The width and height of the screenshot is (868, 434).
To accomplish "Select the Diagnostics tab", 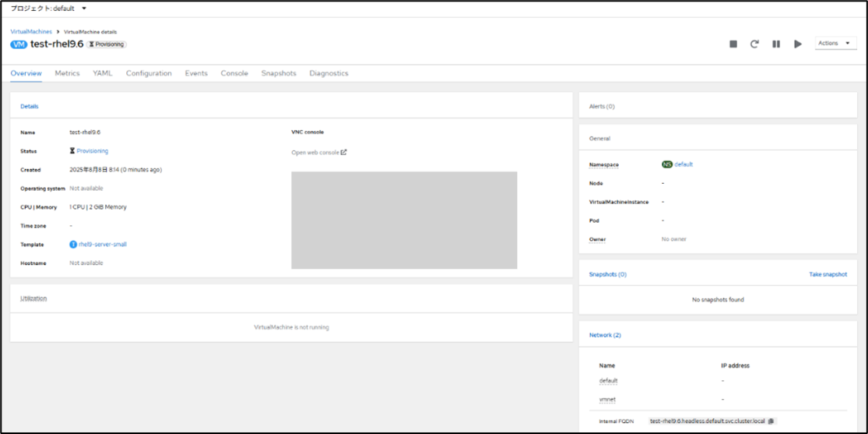I will pyautogui.click(x=329, y=73).
